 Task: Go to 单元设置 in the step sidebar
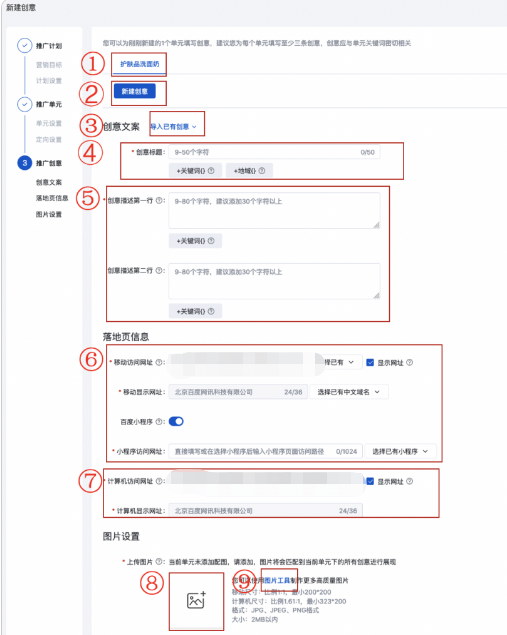click(49, 123)
